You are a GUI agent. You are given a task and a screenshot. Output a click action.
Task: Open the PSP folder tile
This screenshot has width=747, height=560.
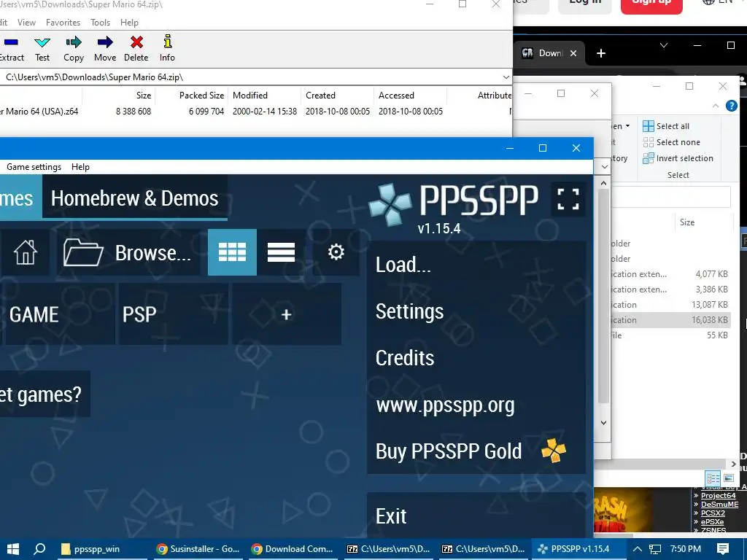pyautogui.click(x=174, y=314)
